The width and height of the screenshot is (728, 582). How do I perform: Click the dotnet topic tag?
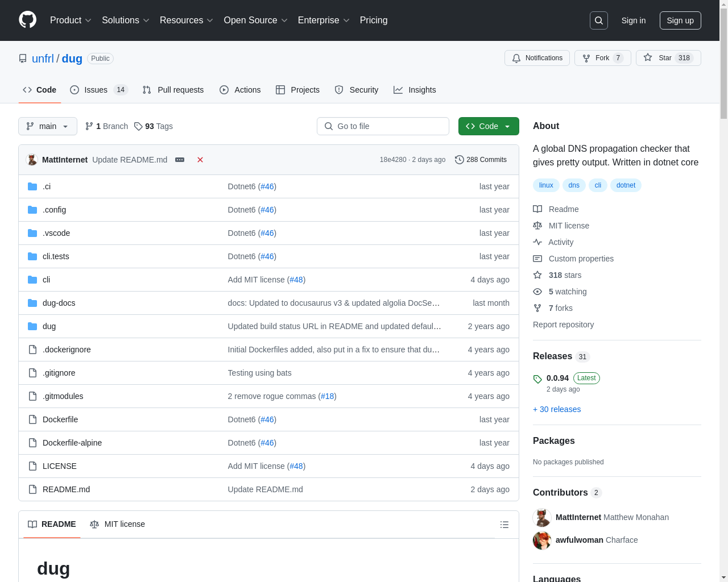click(x=626, y=185)
